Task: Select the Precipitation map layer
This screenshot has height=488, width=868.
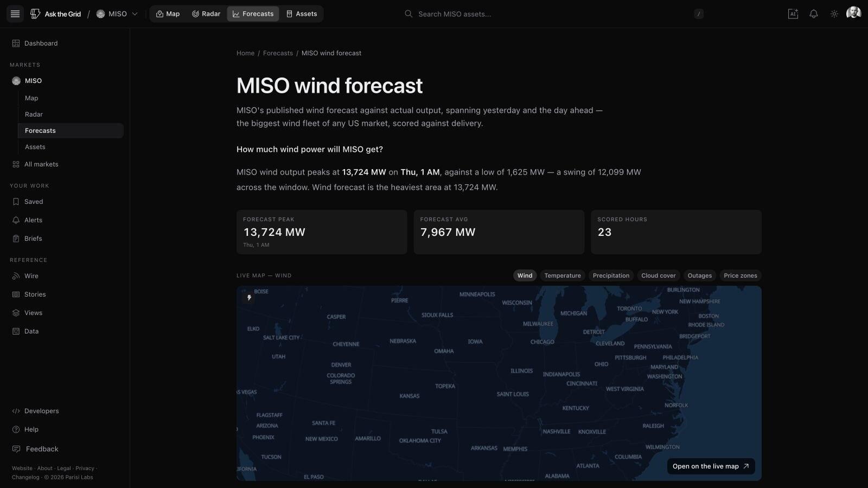Action: (x=611, y=275)
